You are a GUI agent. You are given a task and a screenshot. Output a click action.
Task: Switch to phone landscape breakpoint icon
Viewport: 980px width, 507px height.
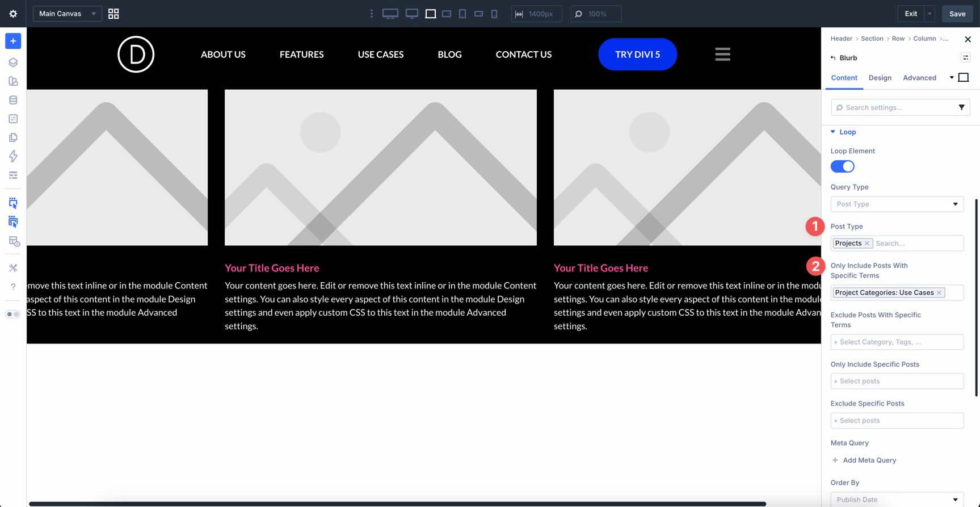(478, 14)
